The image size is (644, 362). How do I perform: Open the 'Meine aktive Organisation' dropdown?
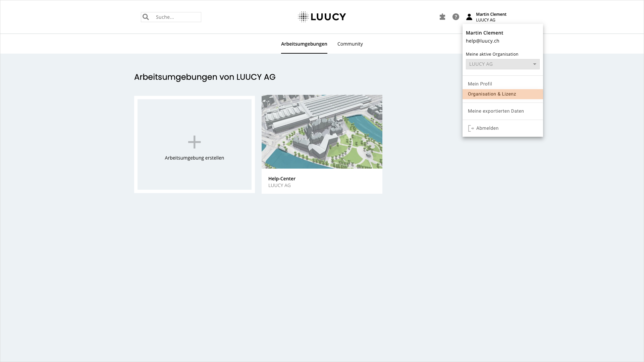pos(502,64)
